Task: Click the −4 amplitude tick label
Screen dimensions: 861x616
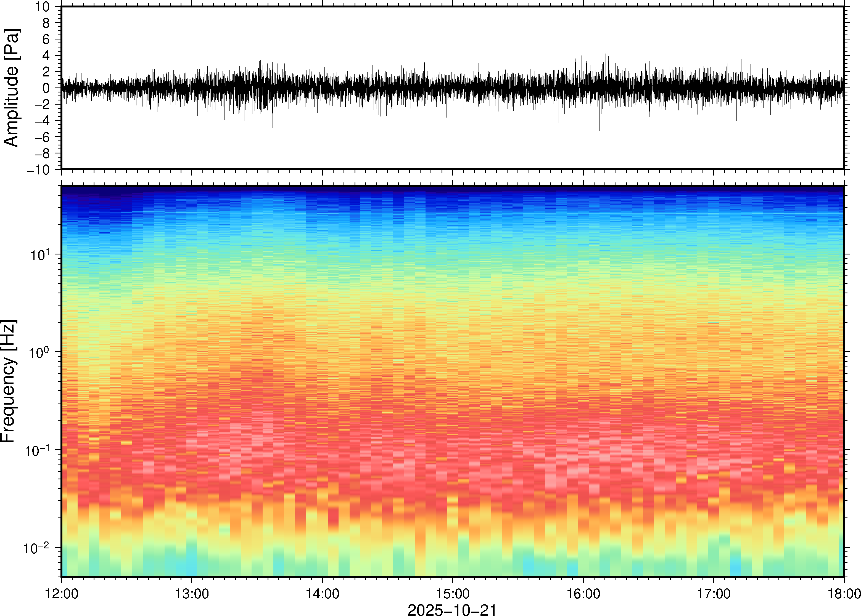Action: coord(42,121)
